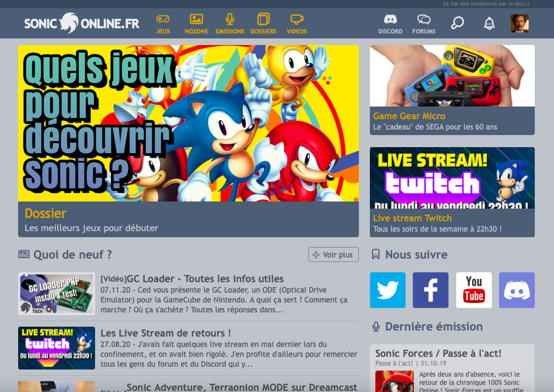Open the user profile avatar

[x=519, y=23]
